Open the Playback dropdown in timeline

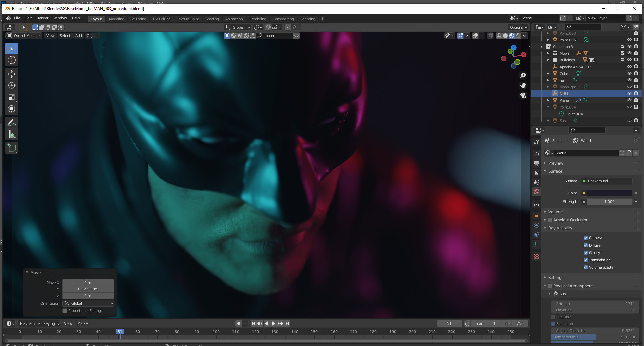(x=30, y=323)
